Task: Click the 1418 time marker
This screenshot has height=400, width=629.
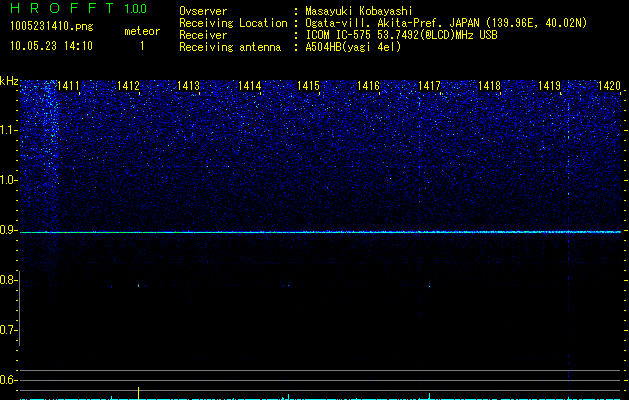Action: (489, 85)
